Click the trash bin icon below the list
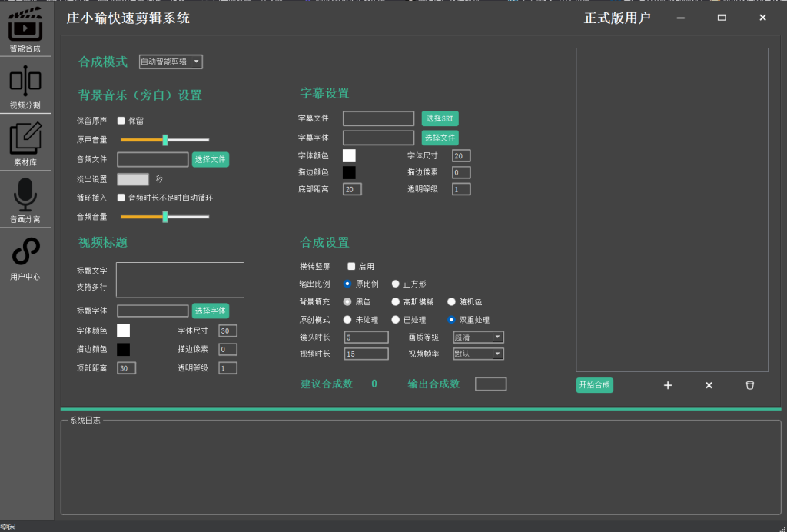The width and height of the screenshot is (787, 532). pos(750,385)
